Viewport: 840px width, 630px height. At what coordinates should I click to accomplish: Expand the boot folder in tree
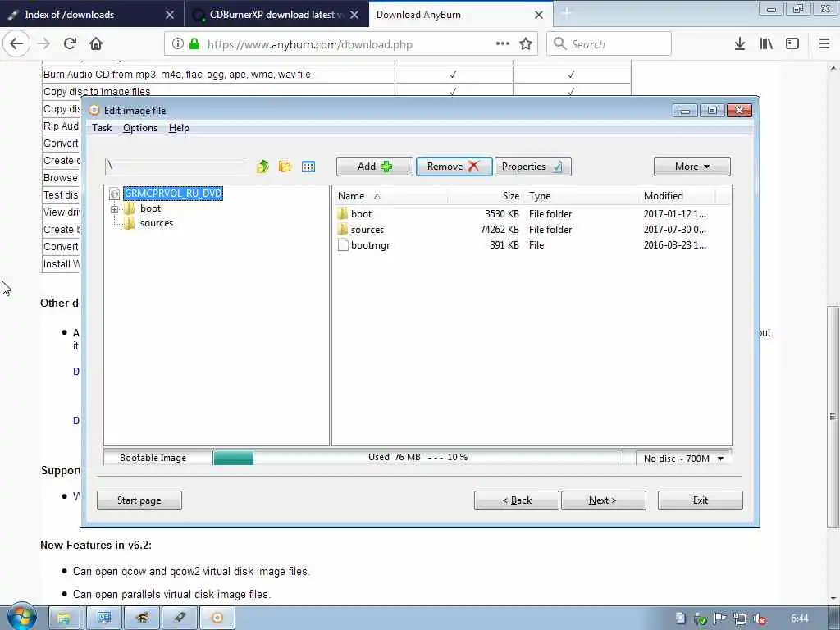point(114,209)
